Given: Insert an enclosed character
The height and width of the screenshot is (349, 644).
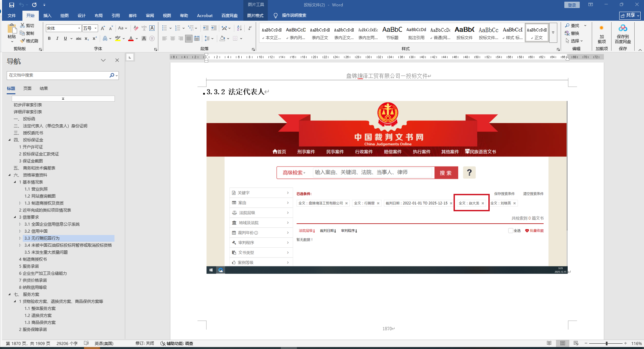Looking at the screenshot, I should click(x=152, y=38).
